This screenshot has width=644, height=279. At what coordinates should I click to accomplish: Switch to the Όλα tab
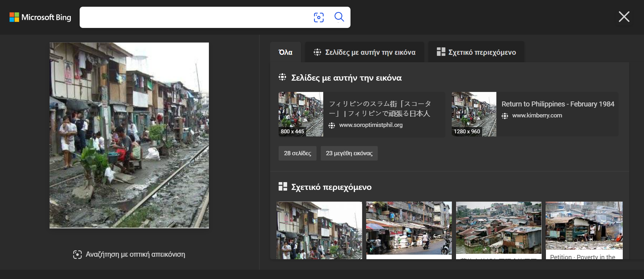pos(285,52)
